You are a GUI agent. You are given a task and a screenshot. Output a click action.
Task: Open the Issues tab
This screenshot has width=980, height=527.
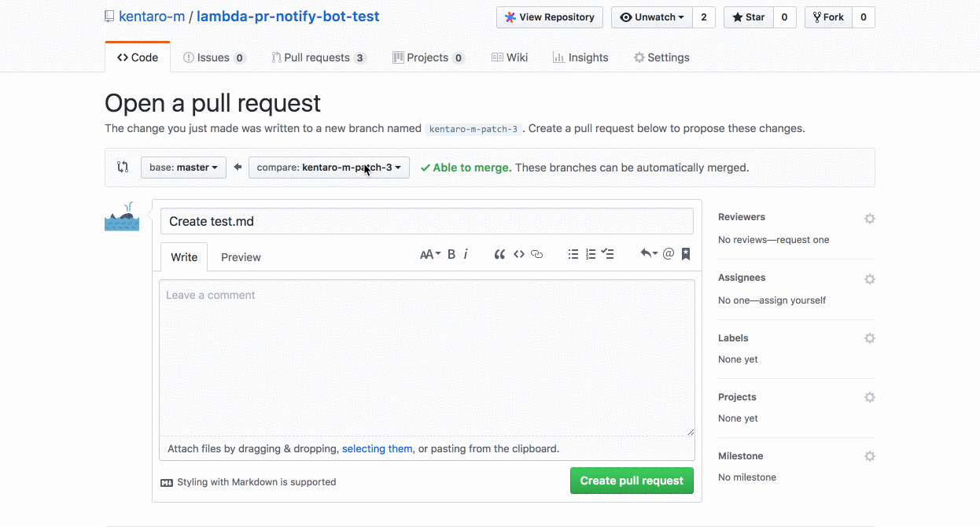coord(215,57)
